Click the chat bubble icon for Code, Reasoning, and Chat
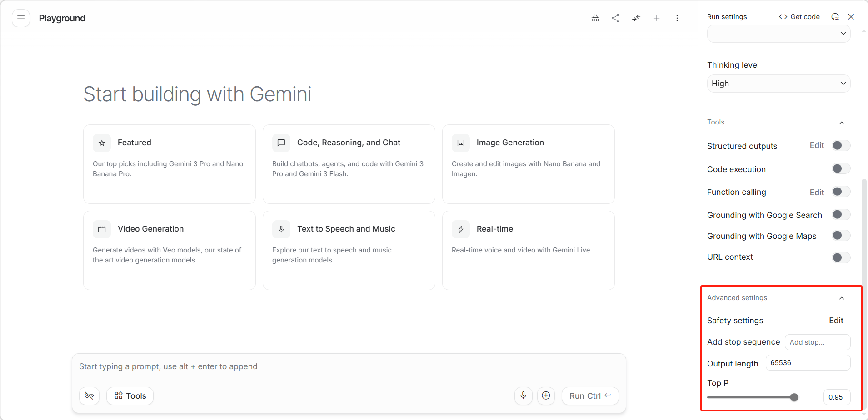The width and height of the screenshot is (868, 420). click(x=281, y=143)
